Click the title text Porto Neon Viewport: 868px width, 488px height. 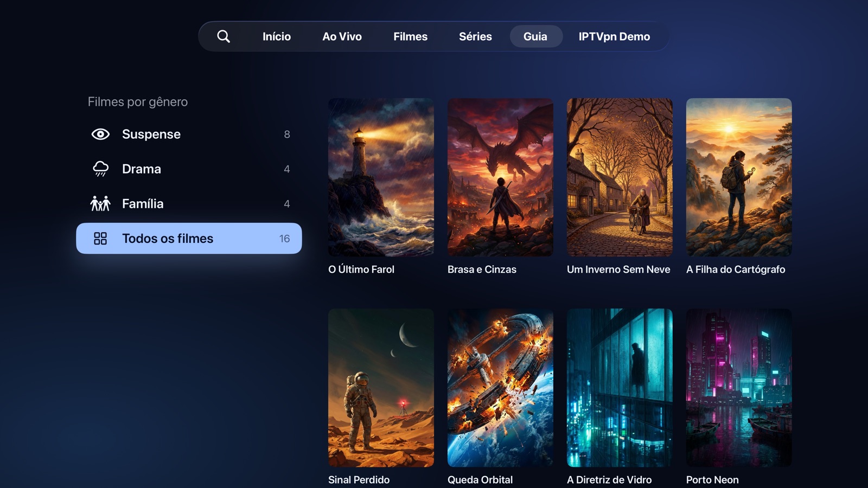coord(712,480)
